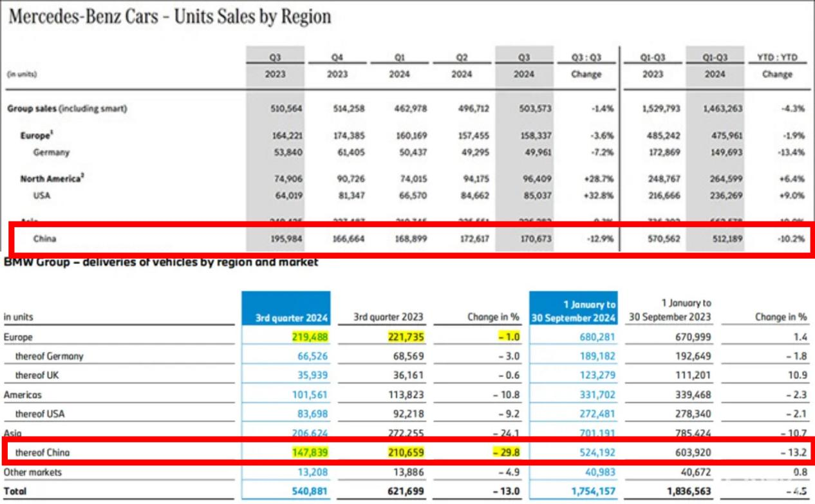Image resolution: width=815 pixels, height=504 pixels.
Task: Click North America value 96,409
Action: coord(538,179)
